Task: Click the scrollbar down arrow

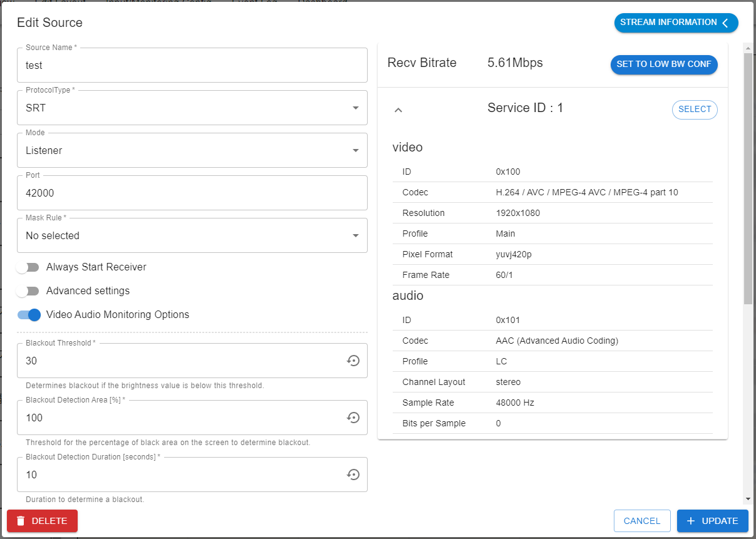Action: [x=747, y=498]
